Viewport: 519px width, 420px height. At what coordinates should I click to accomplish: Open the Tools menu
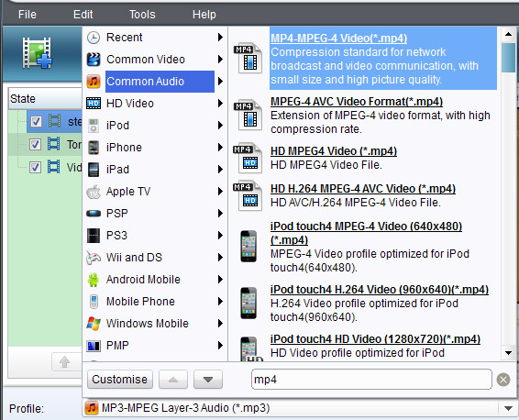(142, 15)
